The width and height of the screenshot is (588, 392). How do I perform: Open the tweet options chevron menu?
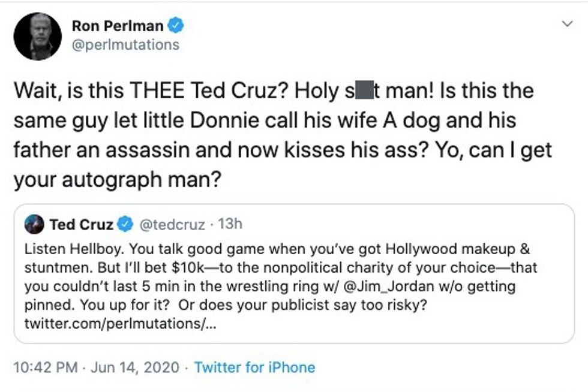point(566,25)
